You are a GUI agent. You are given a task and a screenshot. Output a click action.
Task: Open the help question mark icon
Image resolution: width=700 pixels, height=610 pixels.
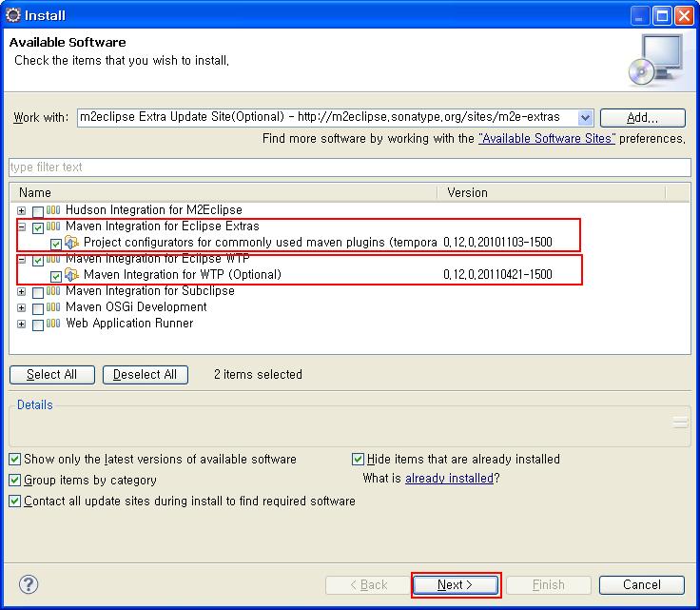click(29, 584)
